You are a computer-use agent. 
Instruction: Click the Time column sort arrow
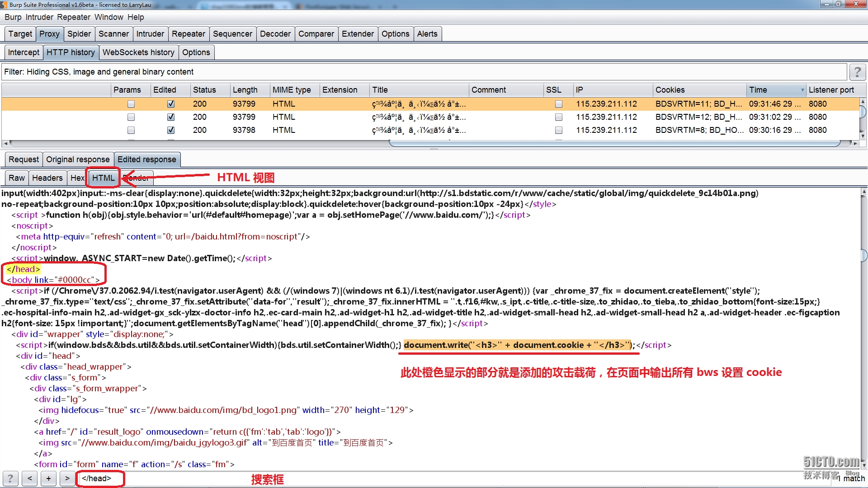(802, 90)
